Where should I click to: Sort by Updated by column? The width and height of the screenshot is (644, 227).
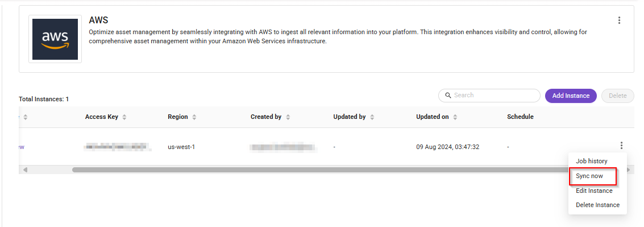point(372,117)
